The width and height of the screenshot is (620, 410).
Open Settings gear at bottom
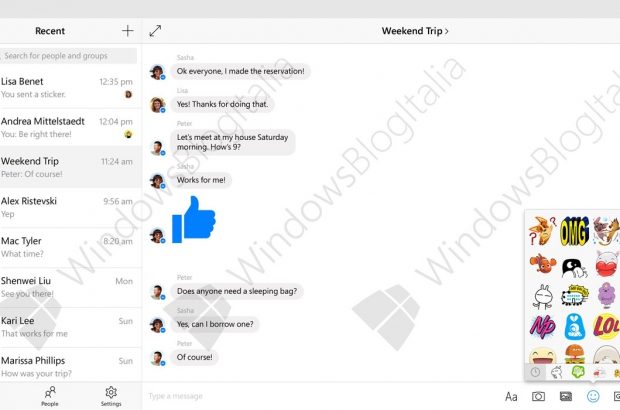click(111, 396)
